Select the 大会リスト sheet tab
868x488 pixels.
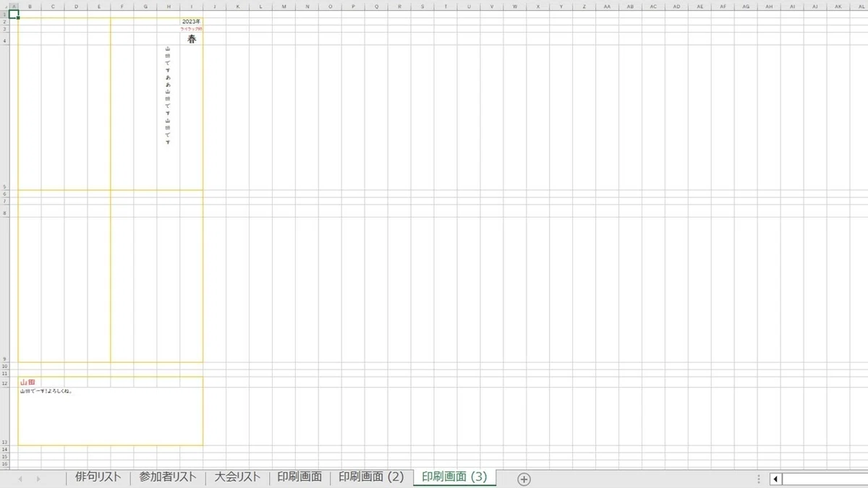click(x=237, y=477)
